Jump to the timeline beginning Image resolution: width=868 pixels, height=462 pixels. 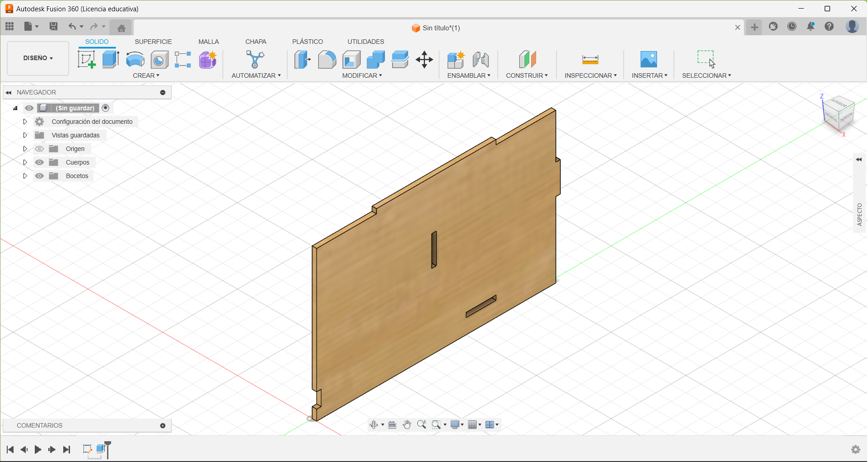(x=10, y=449)
